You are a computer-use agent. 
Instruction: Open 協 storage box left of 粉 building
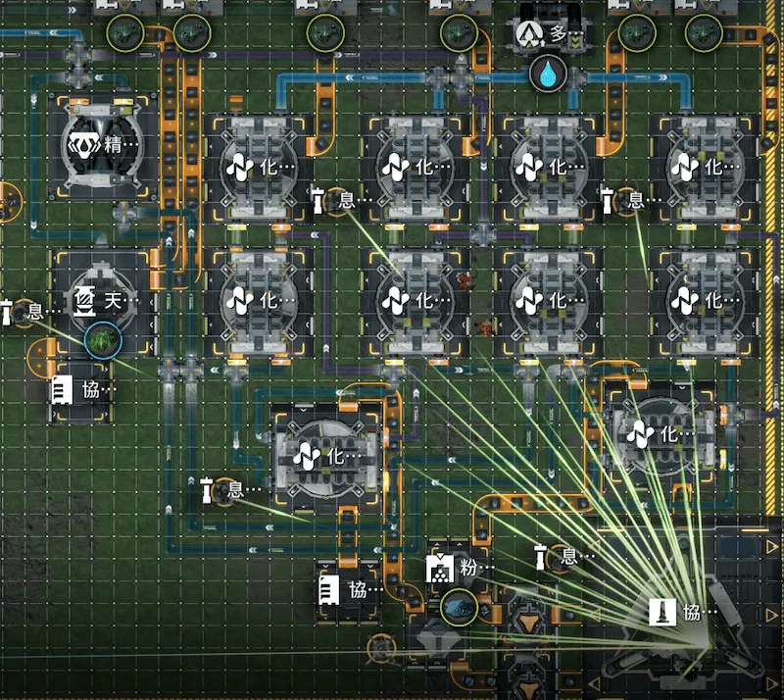pos(350,590)
